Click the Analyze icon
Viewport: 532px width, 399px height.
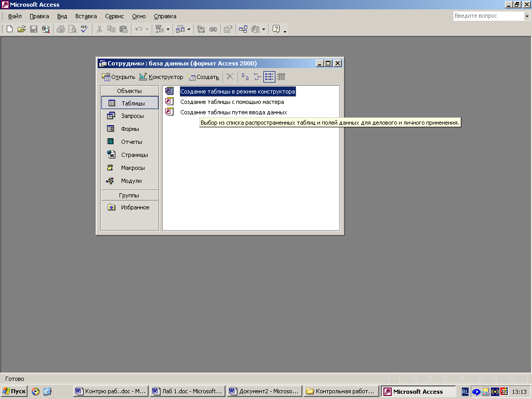[180, 29]
